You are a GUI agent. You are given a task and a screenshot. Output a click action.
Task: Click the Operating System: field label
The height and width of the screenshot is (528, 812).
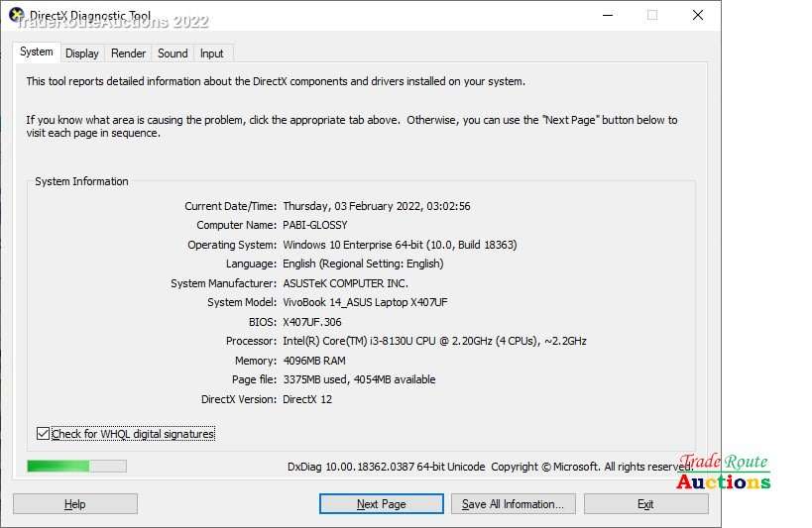point(232,245)
